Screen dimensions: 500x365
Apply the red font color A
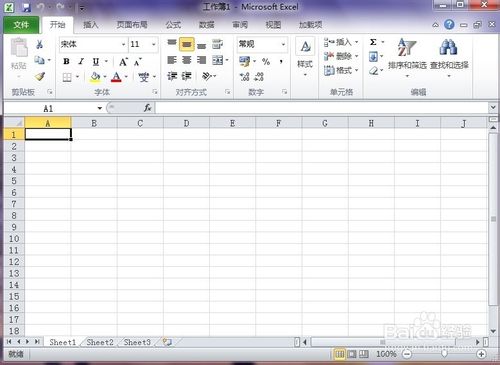tap(116, 77)
